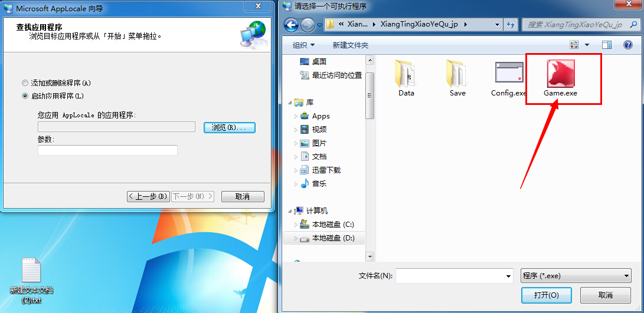Click the navigation pane scroll-down arrow

(x=370, y=257)
